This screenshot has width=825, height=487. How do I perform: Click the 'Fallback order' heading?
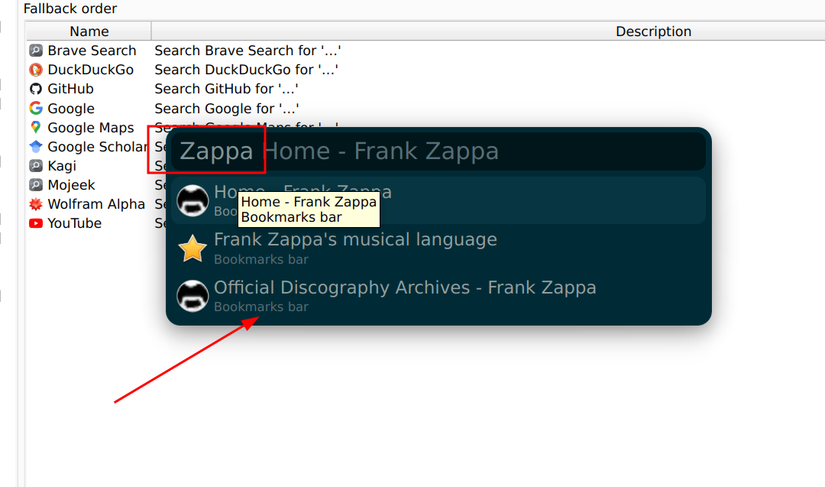(x=70, y=8)
